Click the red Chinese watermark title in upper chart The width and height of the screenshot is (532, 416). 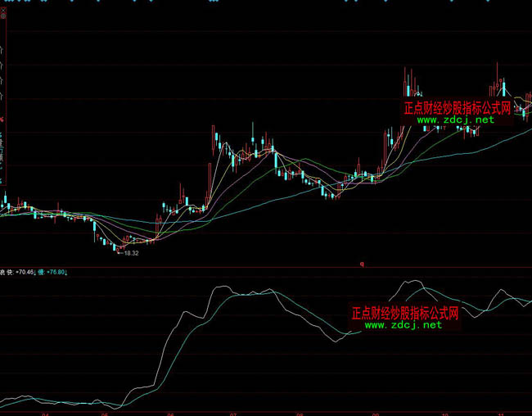click(x=457, y=107)
